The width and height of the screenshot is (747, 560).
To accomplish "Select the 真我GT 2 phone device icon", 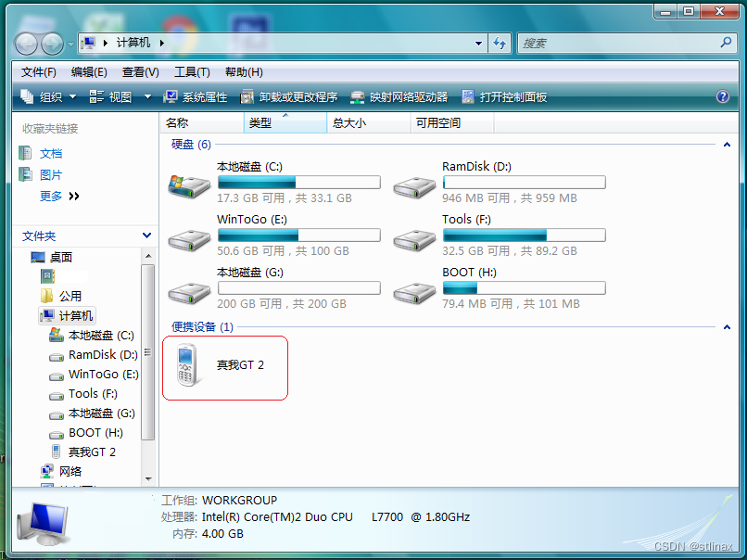I will click(x=187, y=364).
